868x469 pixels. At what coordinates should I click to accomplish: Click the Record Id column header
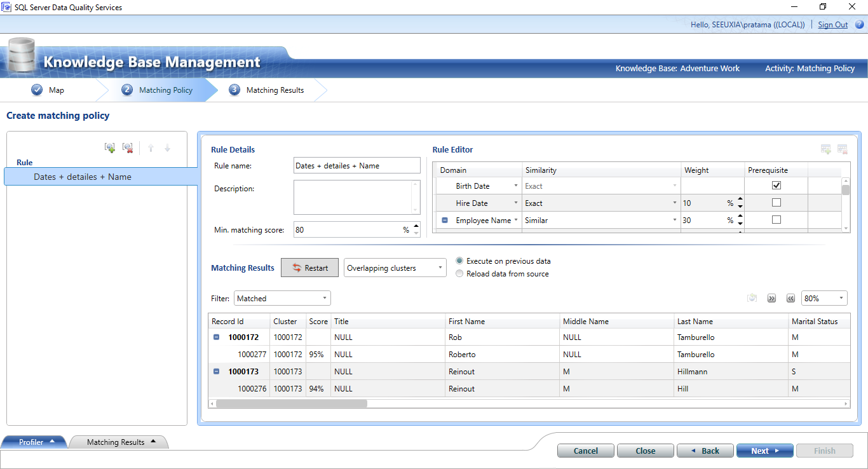[x=239, y=322]
